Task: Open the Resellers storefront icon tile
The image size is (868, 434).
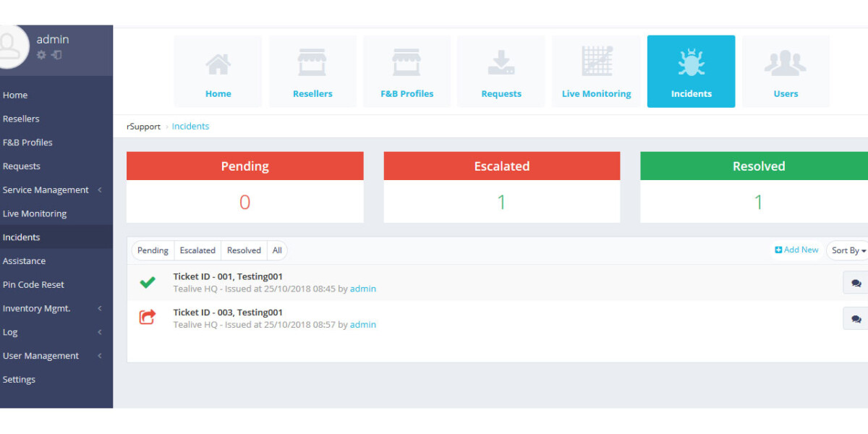Action: point(312,71)
